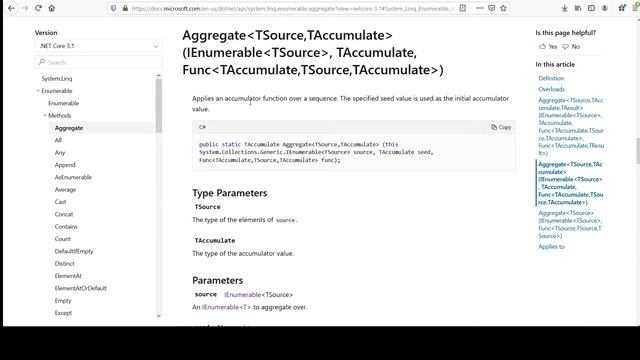Go back to the previous page
This screenshot has height=360, width=640.
tap(11, 8)
